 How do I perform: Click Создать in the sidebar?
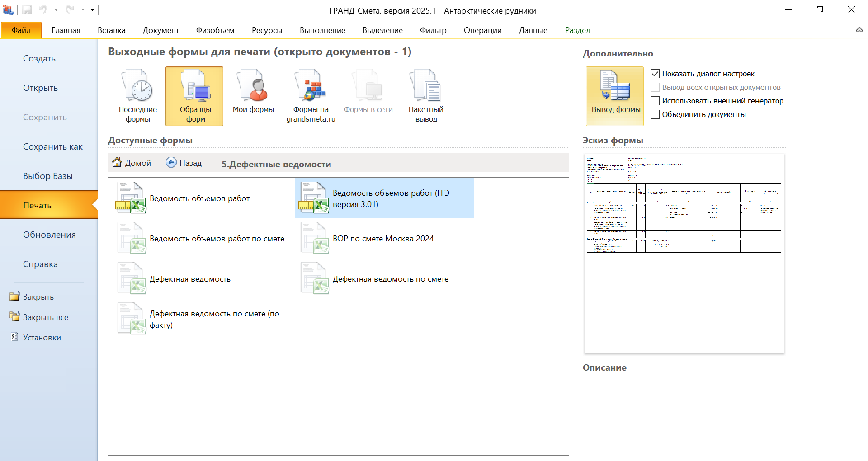pyautogui.click(x=49, y=58)
